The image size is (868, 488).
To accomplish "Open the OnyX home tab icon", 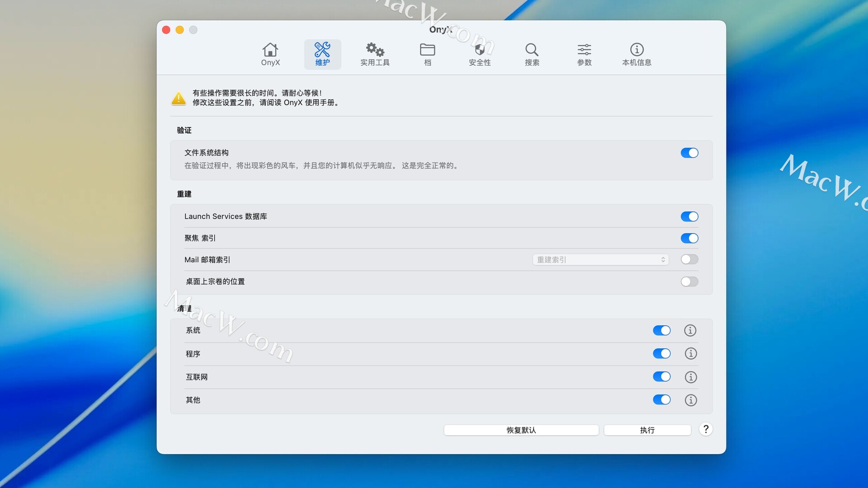I will pyautogui.click(x=270, y=49).
